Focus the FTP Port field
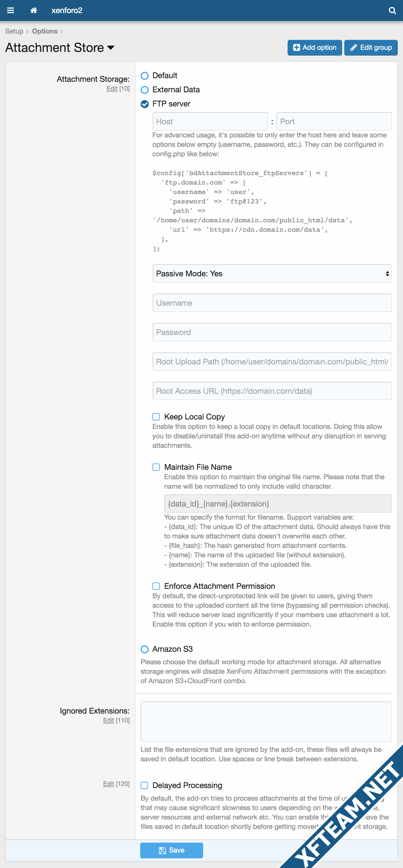The height and width of the screenshot is (868, 403). click(334, 121)
